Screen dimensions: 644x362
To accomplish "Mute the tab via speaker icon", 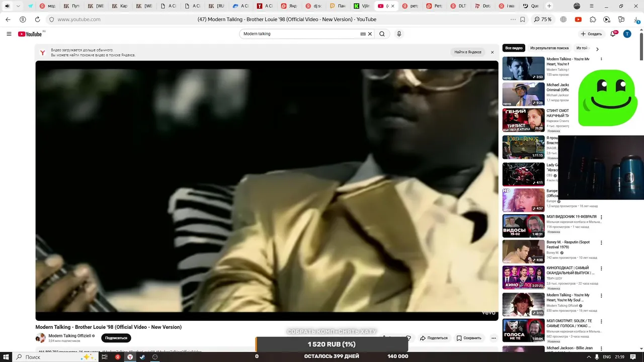I will (x=7, y=6).
